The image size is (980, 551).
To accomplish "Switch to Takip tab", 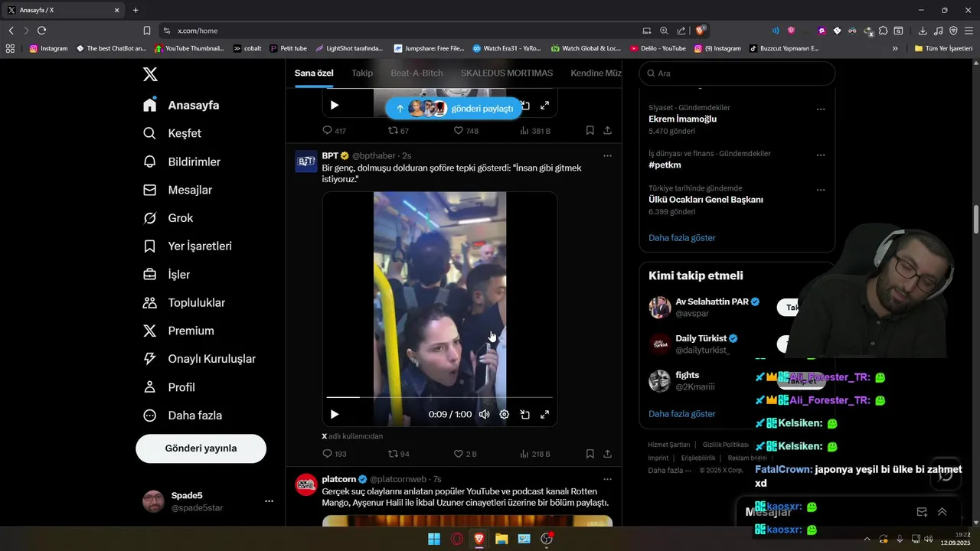I will (362, 73).
